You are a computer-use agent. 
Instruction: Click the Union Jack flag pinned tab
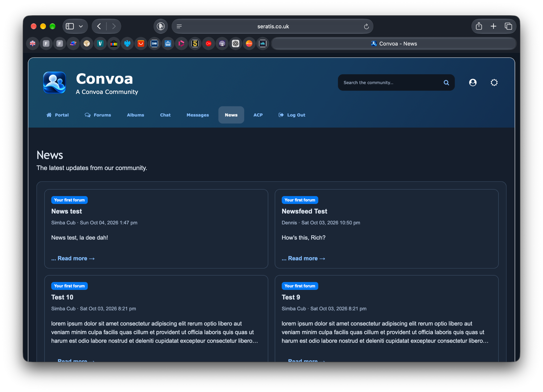(x=33, y=43)
